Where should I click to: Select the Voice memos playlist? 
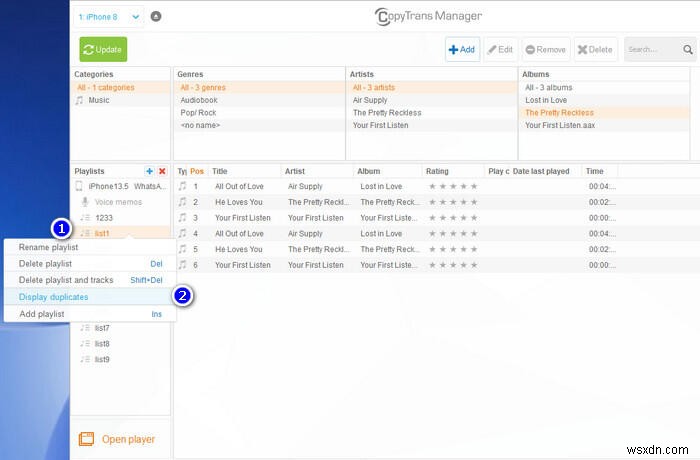pyautogui.click(x=121, y=202)
